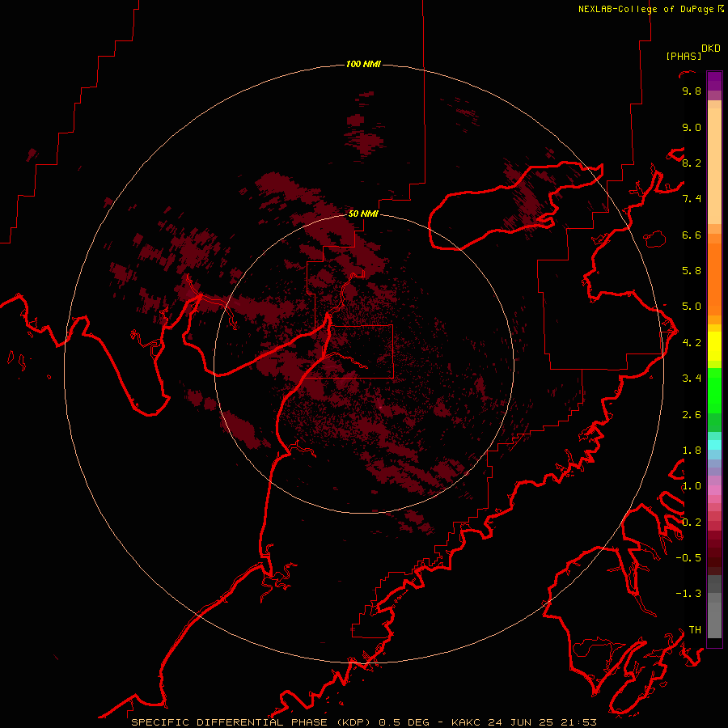Select the 5.8 scale value
The image size is (728, 728).
click(692, 271)
